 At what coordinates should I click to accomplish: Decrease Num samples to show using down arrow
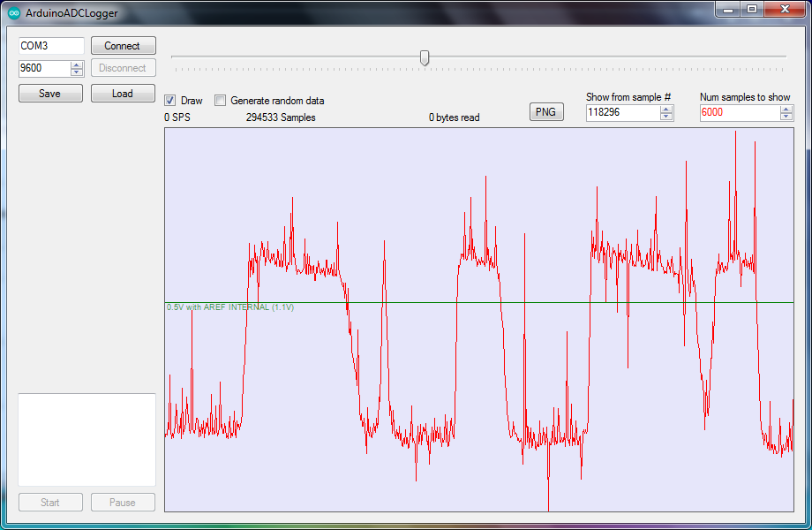786,117
